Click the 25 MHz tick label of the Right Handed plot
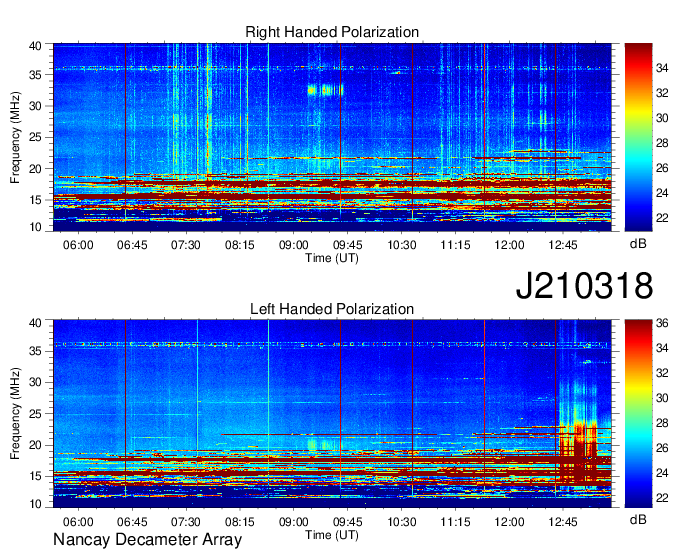 (35, 137)
